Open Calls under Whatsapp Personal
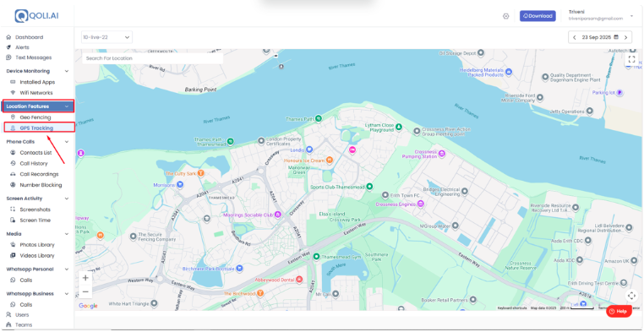Image resolution: width=644 pixels, height=332 pixels. [x=26, y=280]
